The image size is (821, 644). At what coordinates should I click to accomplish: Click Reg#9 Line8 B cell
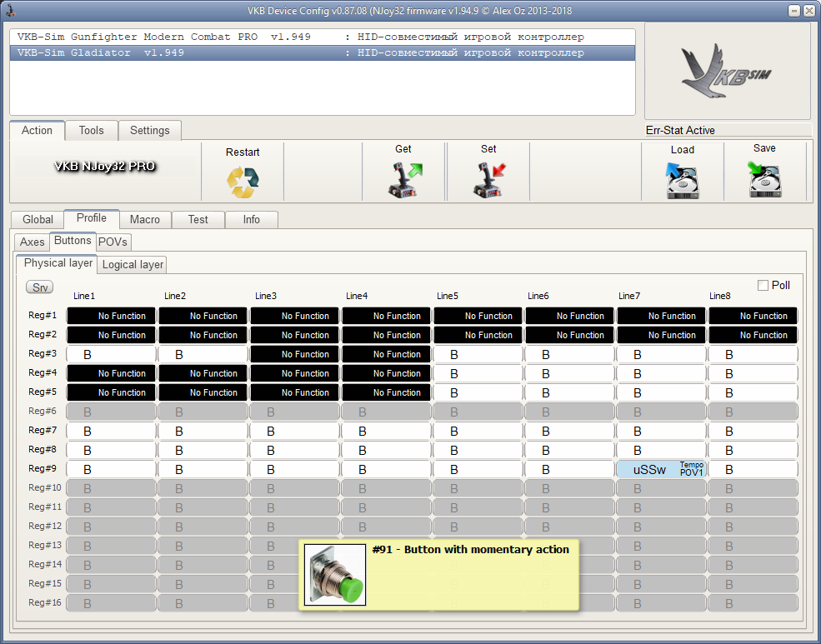(753, 469)
